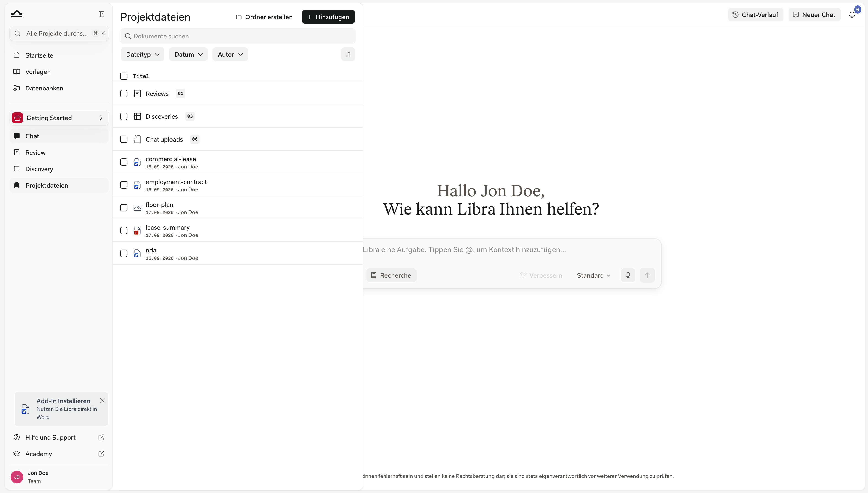The width and height of the screenshot is (868, 493).
Task: Click the Chat uploads folder icon
Action: pos(137,139)
